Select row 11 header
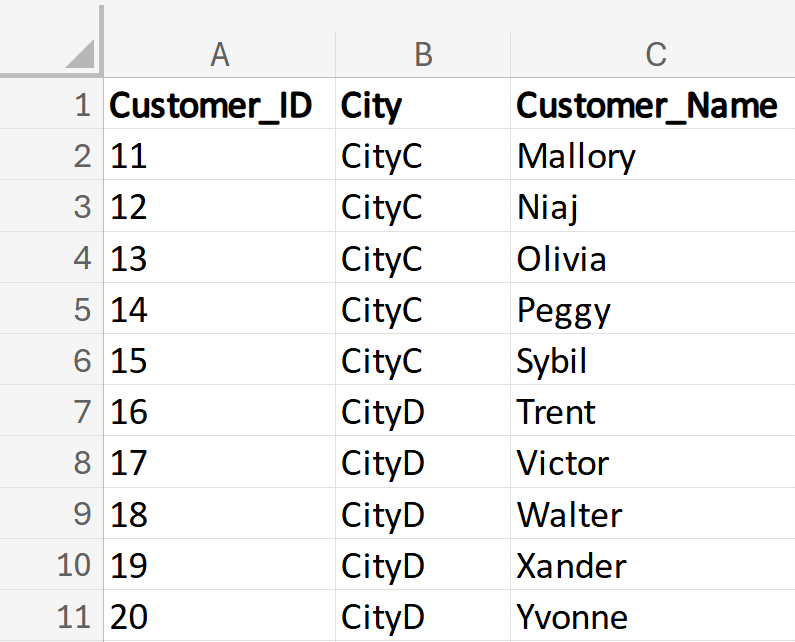The image size is (795, 642). 75,617
